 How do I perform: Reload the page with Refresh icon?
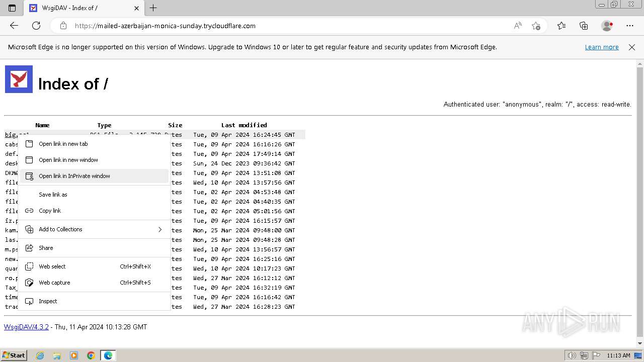(36, 26)
